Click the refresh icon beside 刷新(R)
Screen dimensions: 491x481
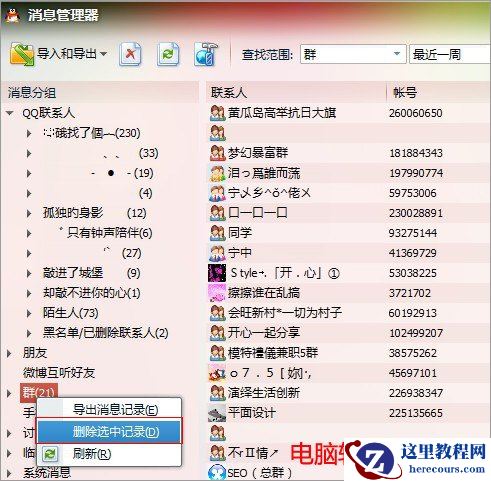(x=50, y=454)
